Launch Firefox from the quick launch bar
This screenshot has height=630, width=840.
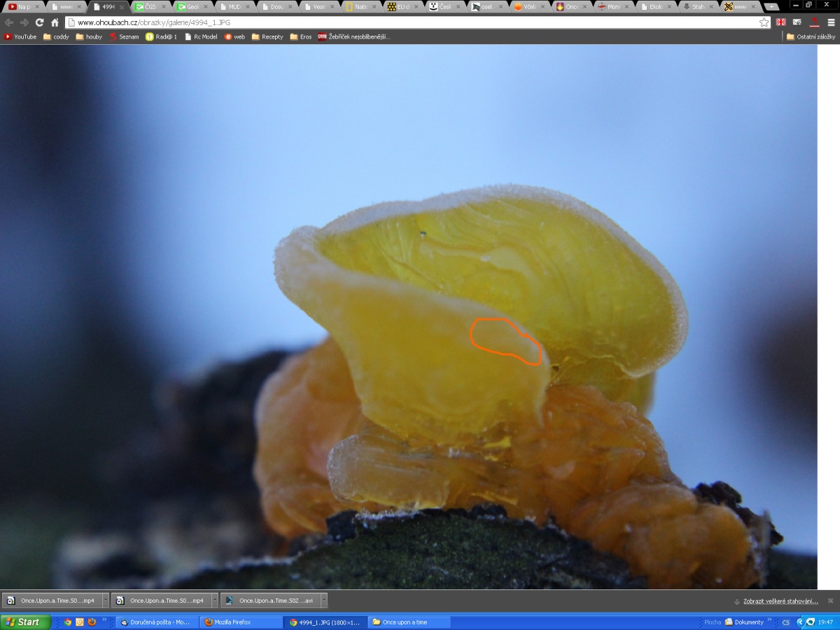[x=92, y=622]
